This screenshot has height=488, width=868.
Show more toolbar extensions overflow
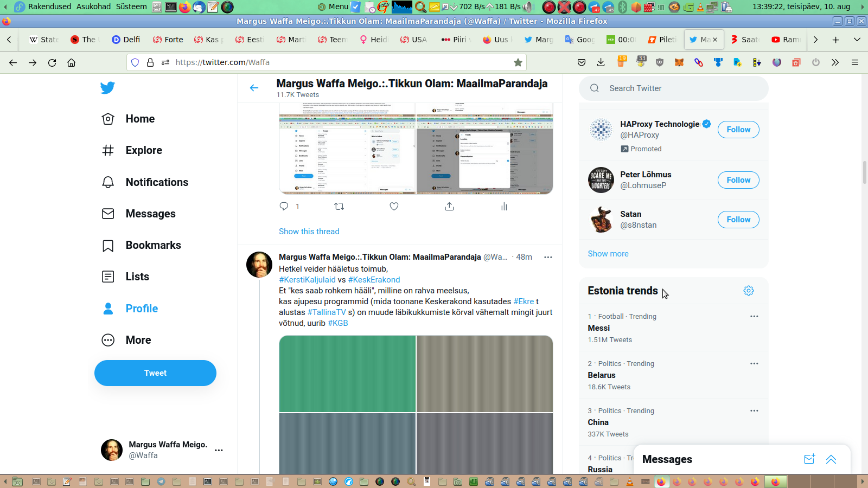[x=835, y=62]
